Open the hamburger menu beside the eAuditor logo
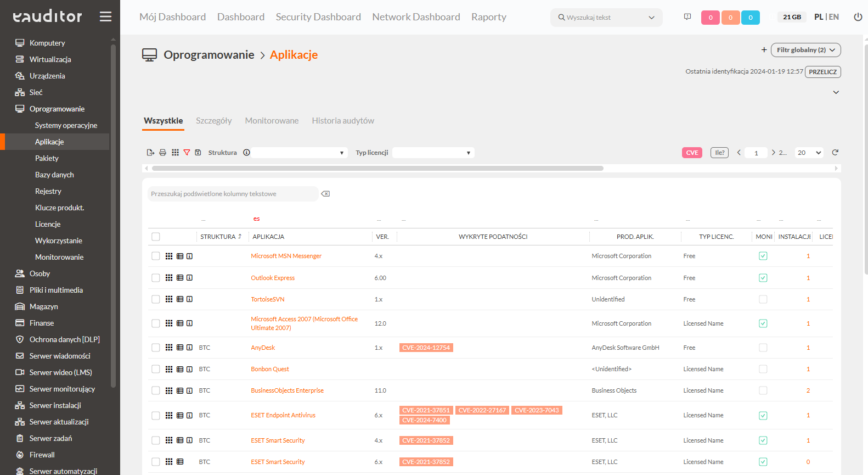Viewport: 868px width, 475px height. pos(105,16)
